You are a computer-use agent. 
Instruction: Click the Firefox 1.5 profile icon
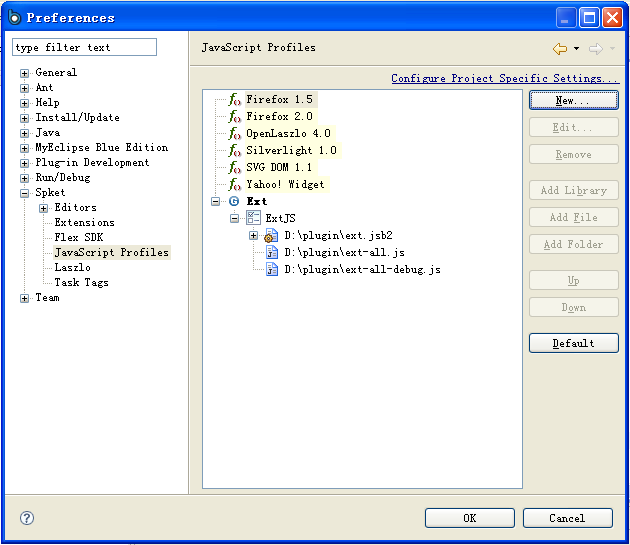(x=234, y=99)
